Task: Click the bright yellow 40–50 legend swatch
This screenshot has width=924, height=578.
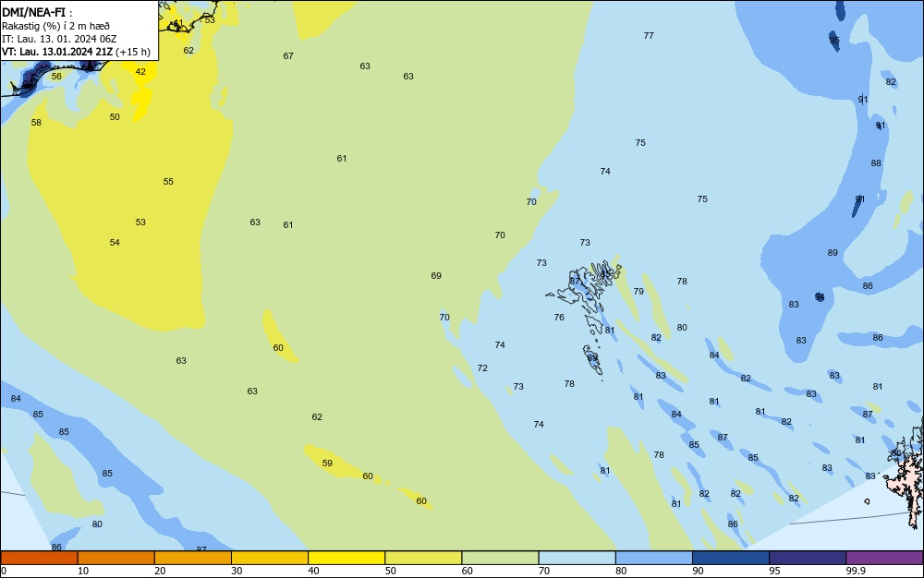Action: click(x=346, y=558)
